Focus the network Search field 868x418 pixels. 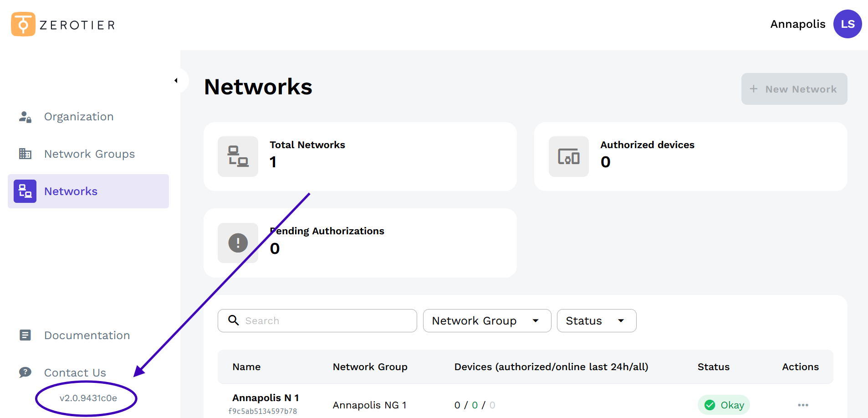[328, 321]
